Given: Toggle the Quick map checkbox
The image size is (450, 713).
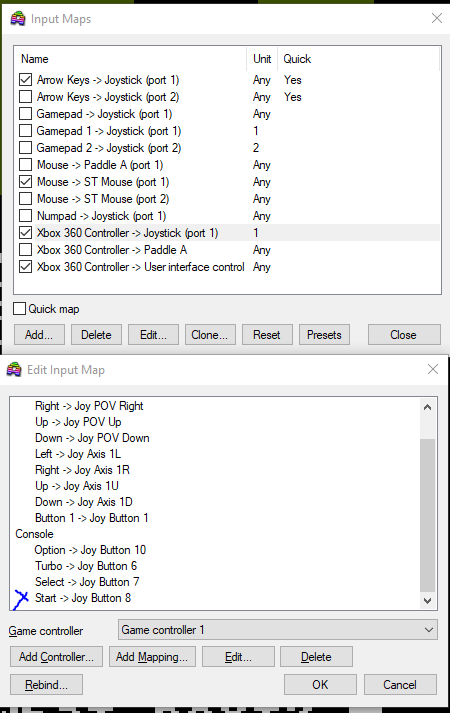Looking at the screenshot, I should click(x=19, y=309).
